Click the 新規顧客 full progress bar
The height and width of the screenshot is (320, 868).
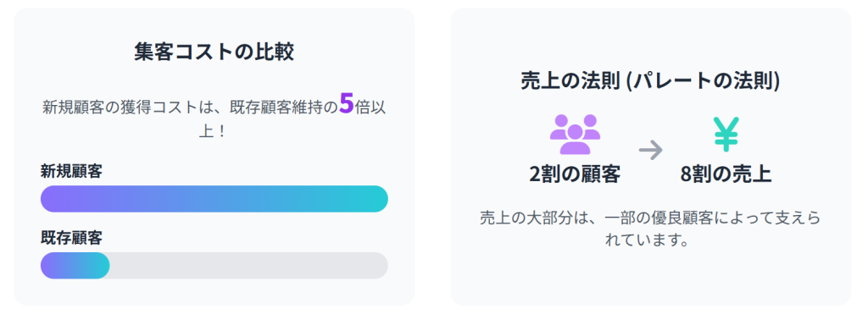coord(214,199)
